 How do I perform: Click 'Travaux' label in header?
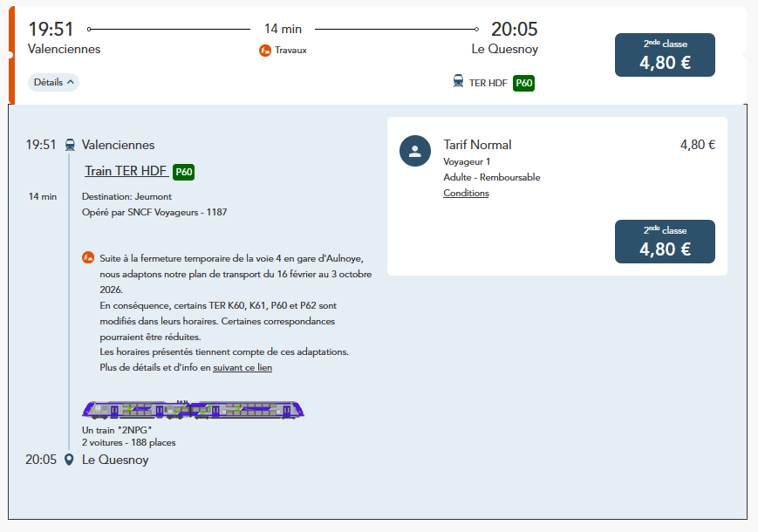pos(290,51)
